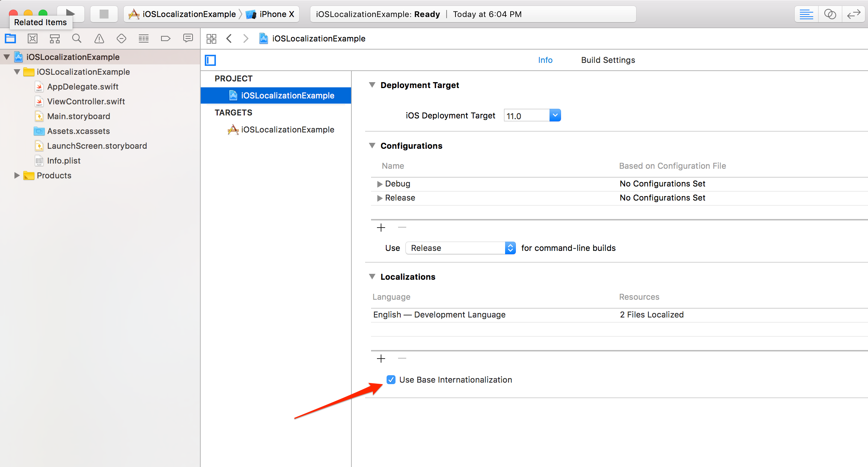Open the Breakpoint navigator
This screenshot has width=868, height=467.
[166, 38]
